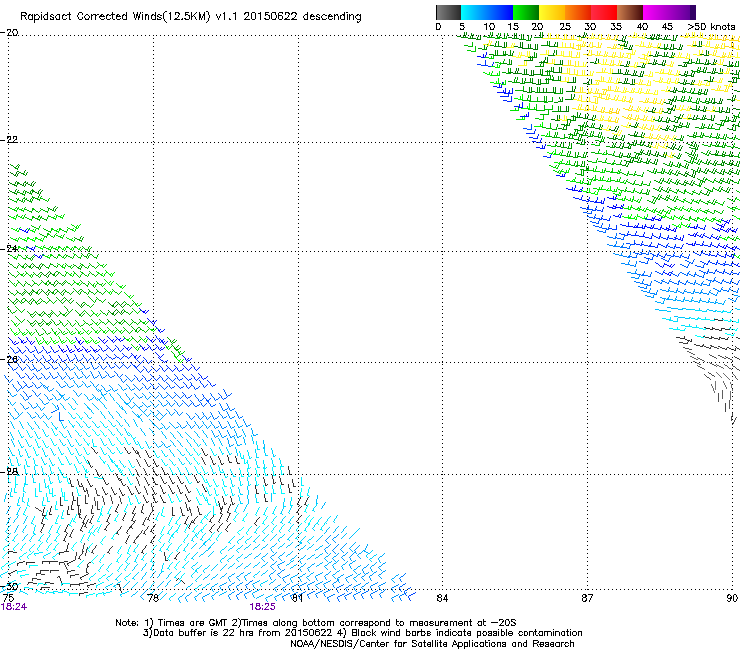Image resolution: width=740 pixels, height=650 pixels.
Task: Click the longitude label 84
Action: 442,598
